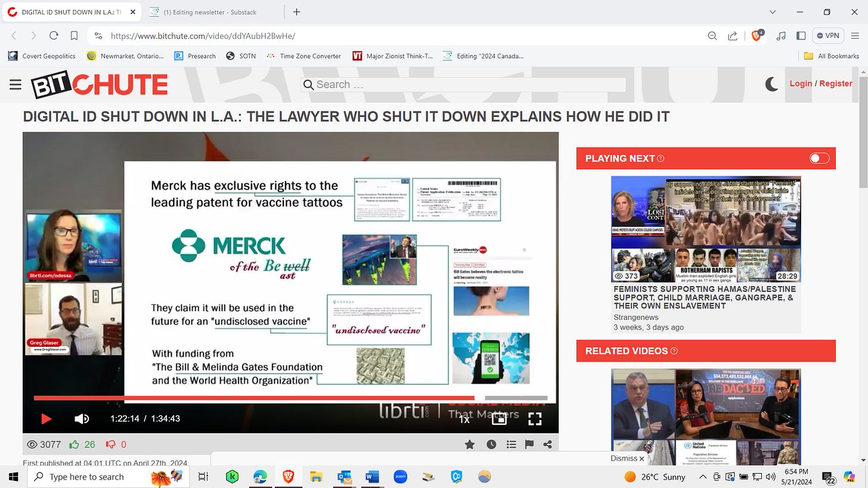Open Task View on the taskbar

(203, 477)
